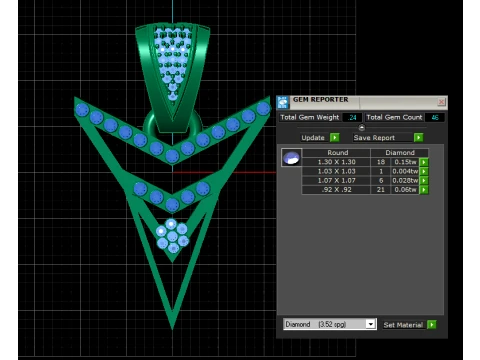Open the Diamond material dropdown

pos(370,324)
